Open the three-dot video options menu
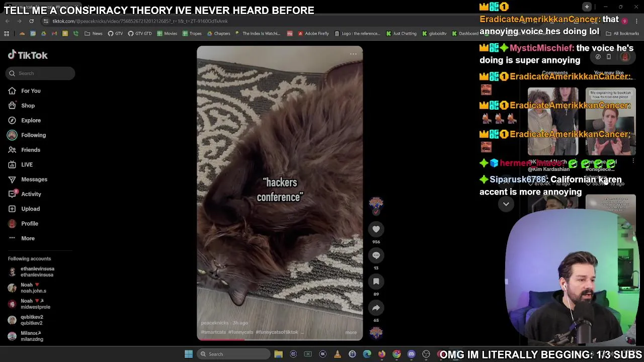 click(x=353, y=54)
